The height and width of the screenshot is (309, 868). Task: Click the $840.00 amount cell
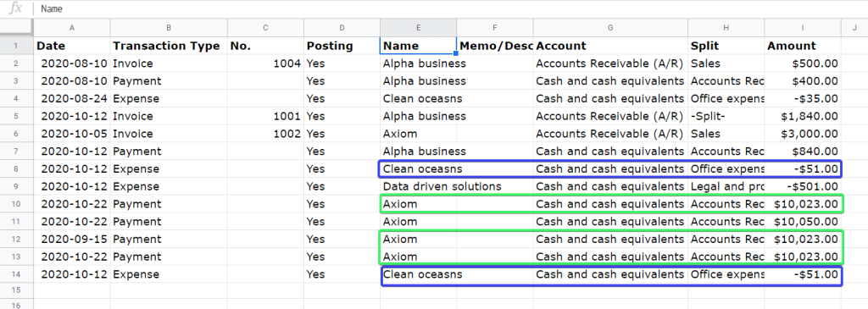[x=803, y=152]
